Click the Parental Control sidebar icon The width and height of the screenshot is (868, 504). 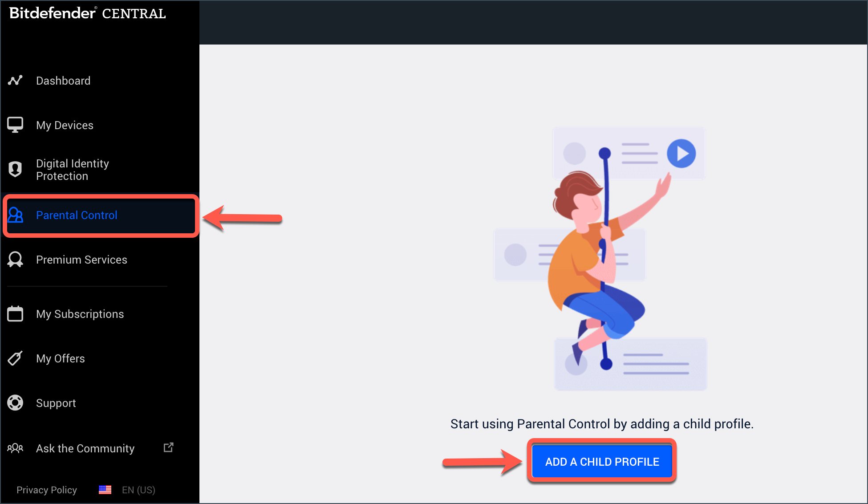point(15,215)
